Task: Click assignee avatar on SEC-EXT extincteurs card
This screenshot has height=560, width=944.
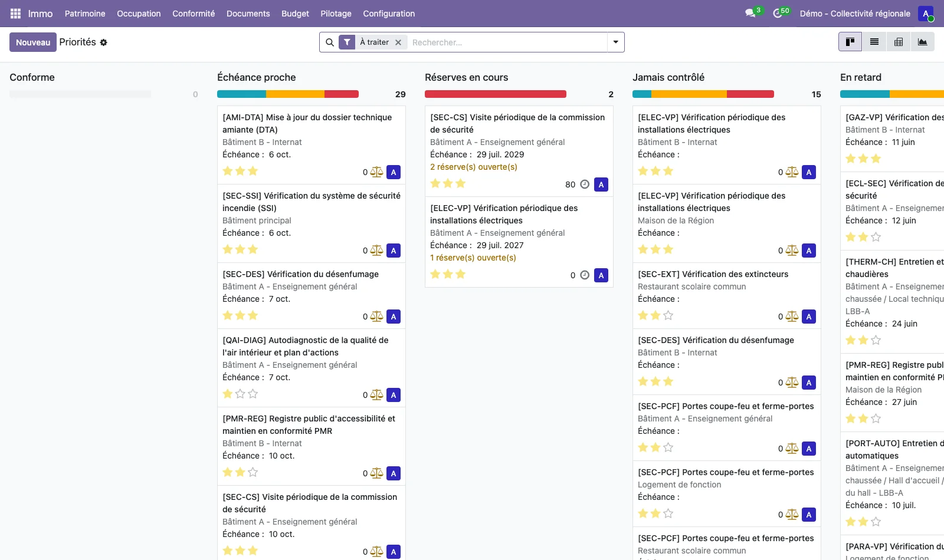Action: [809, 317]
